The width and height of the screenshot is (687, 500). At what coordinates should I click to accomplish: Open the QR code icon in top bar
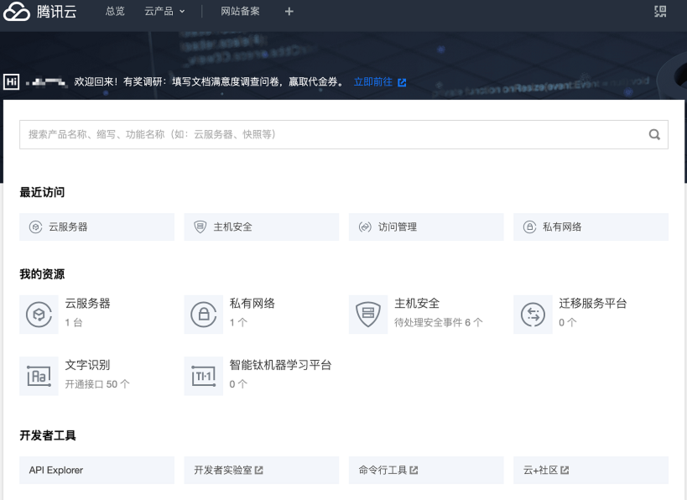[x=660, y=11]
